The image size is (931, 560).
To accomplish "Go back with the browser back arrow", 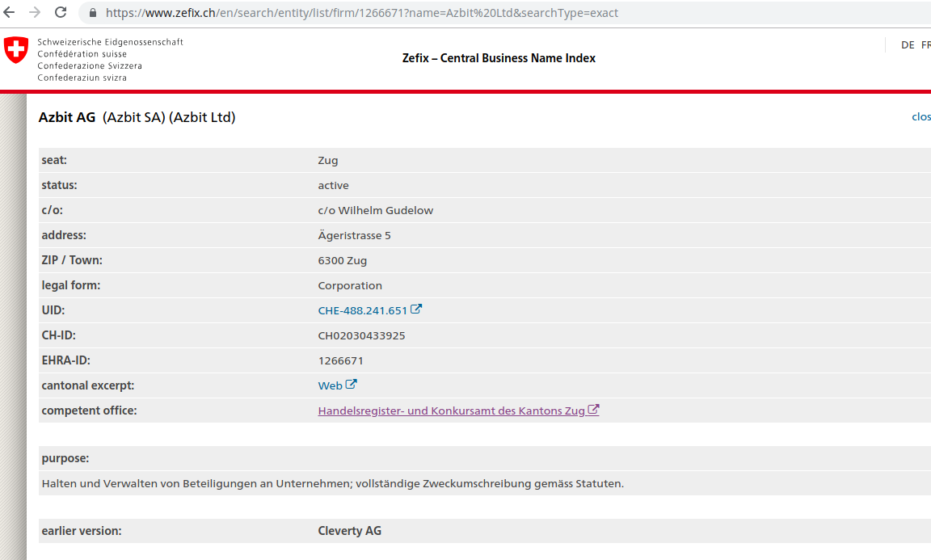I will [9, 12].
